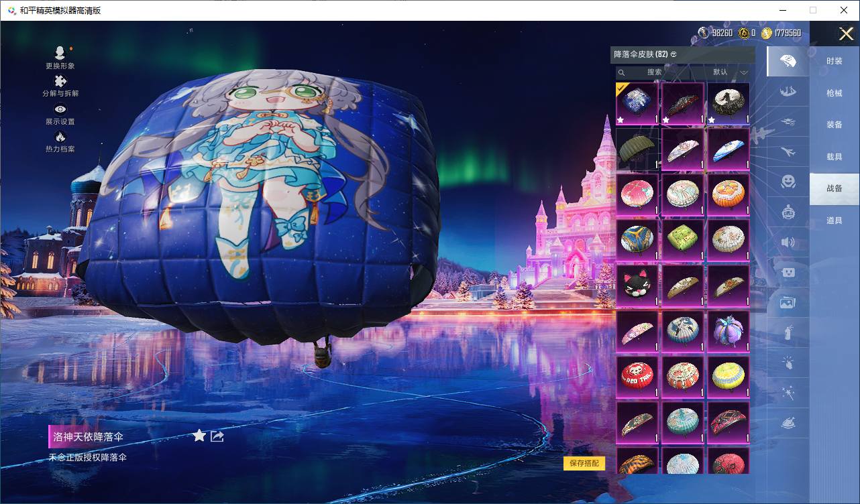
Task: Select the smiley emote category icon
Action: pyautogui.click(x=788, y=182)
